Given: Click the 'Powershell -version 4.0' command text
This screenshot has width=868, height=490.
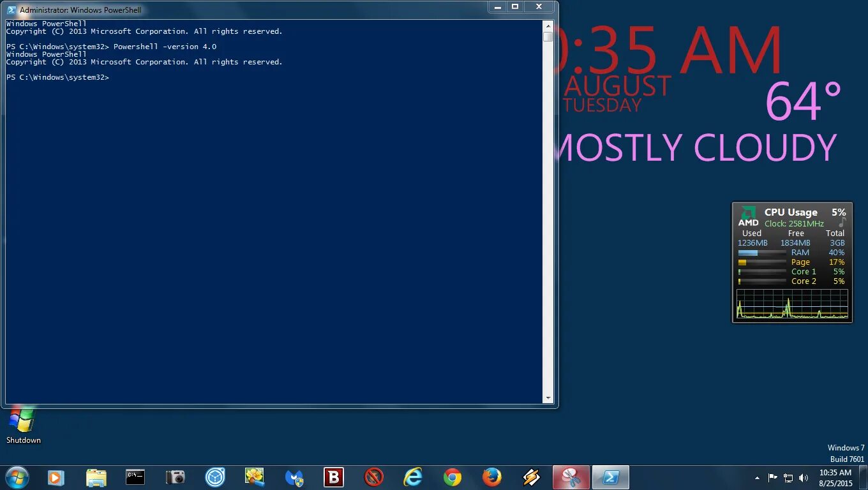Looking at the screenshot, I should point(165,47).
